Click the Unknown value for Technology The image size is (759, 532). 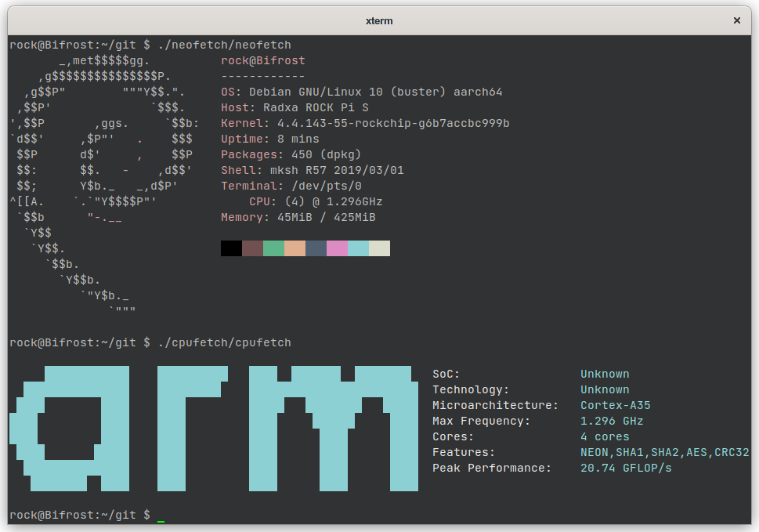[605, 389]
